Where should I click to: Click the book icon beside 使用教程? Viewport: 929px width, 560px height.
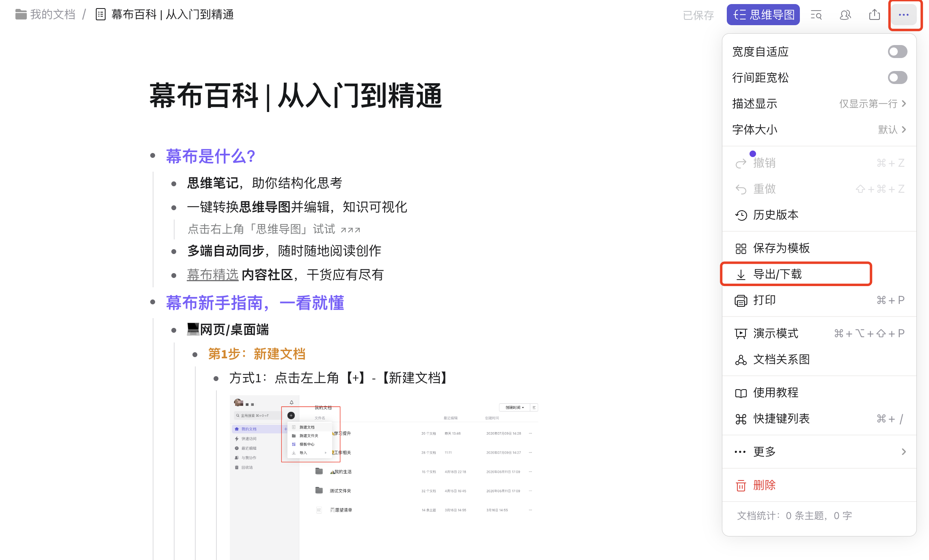coord(741,393)
